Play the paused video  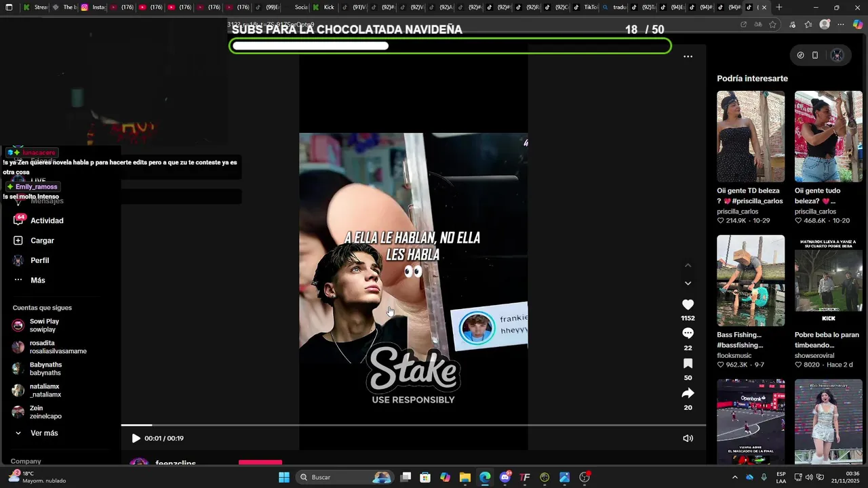pos(136,439)
